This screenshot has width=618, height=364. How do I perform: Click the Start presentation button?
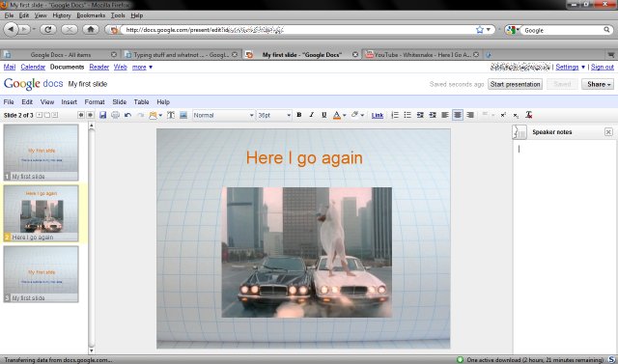(x=515, y=84)
